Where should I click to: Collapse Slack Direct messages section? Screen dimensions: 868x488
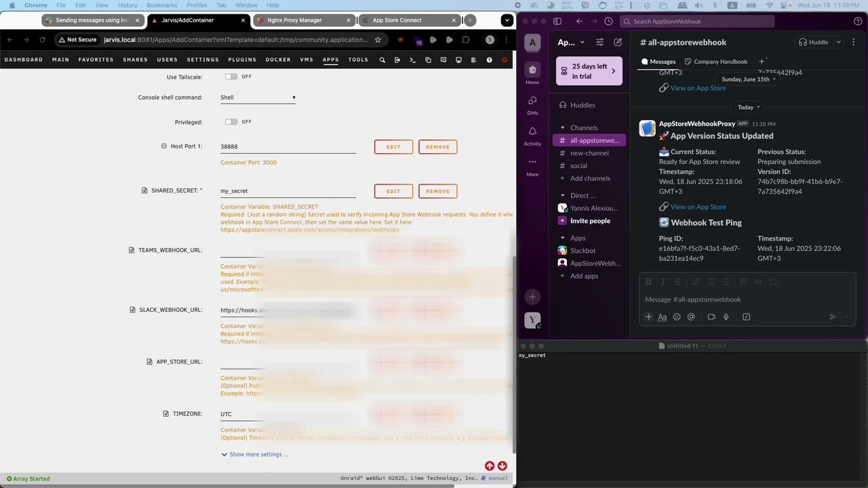[562, 195]
